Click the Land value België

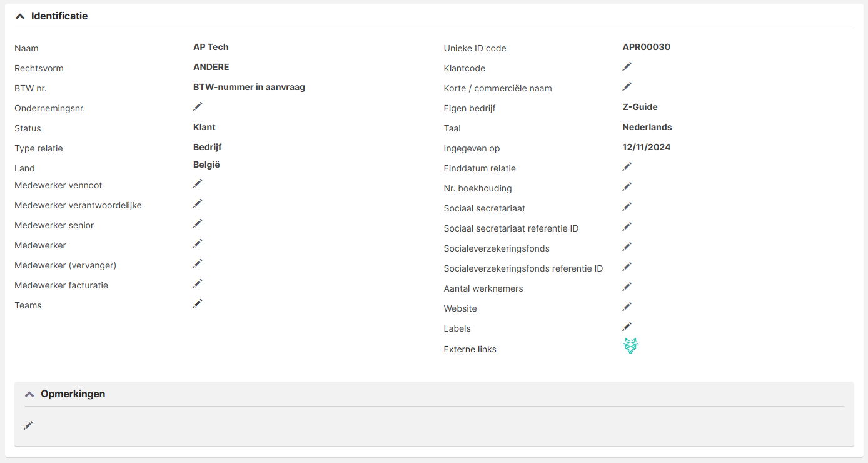click(206, 165)
